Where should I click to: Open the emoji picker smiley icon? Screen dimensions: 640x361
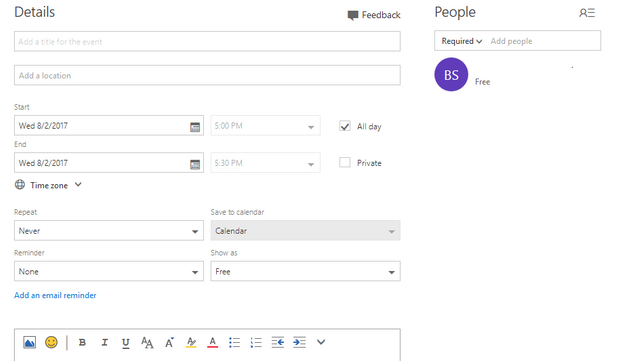point(51,342)
